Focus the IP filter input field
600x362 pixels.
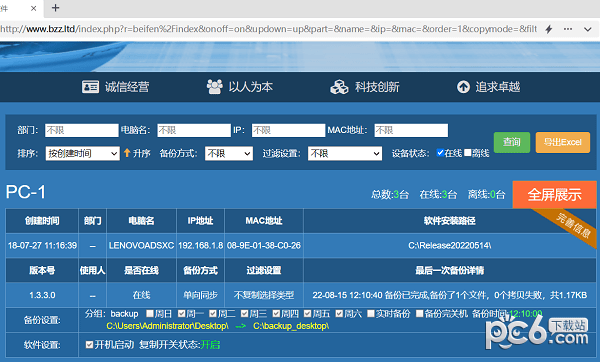[289, 130]
